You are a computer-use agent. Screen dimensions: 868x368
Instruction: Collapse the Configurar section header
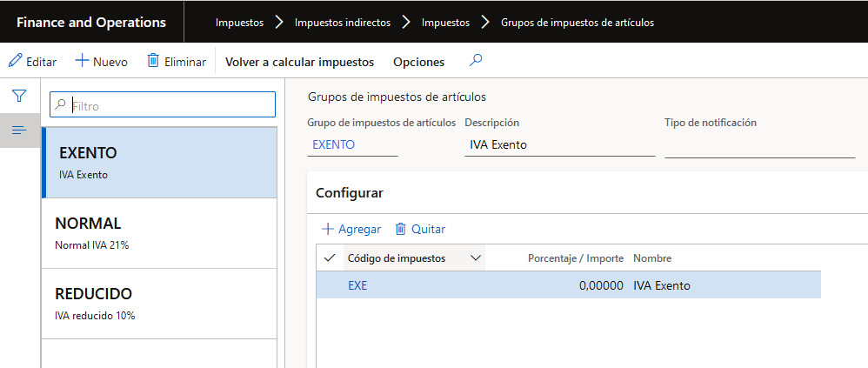(350, 193)
